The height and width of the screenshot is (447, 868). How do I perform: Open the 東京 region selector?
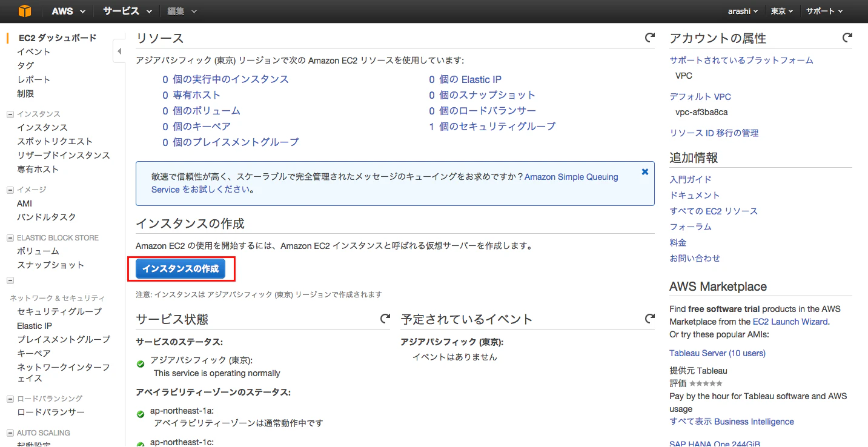(x=783, y=11)
